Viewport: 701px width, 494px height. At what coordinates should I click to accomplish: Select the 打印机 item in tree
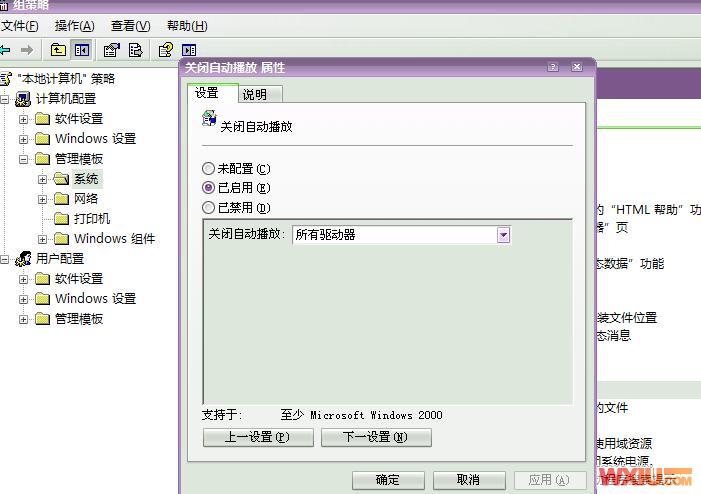click(92, 219)
